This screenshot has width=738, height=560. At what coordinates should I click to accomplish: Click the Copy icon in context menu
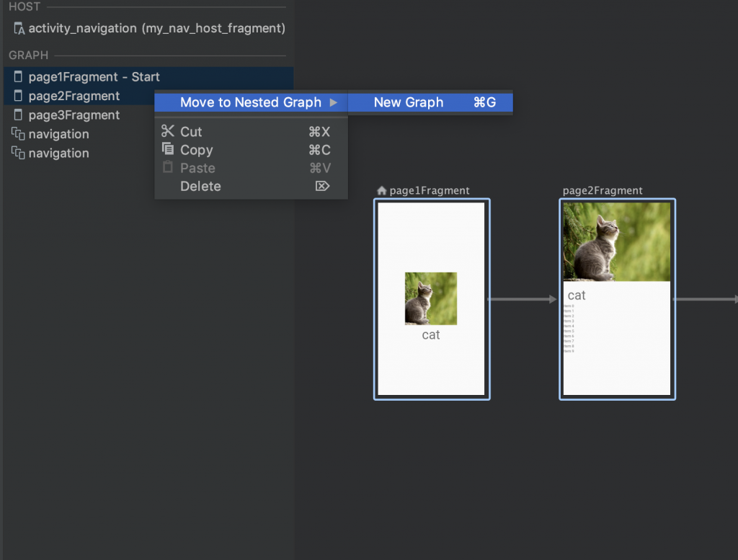[x=168, y=149]
